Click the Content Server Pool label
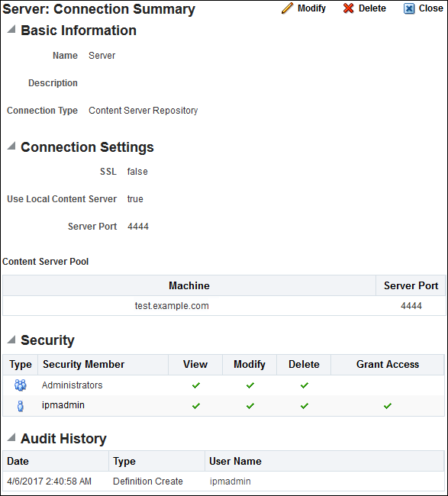This screenshot has height=496, width=448. point(45,262)
